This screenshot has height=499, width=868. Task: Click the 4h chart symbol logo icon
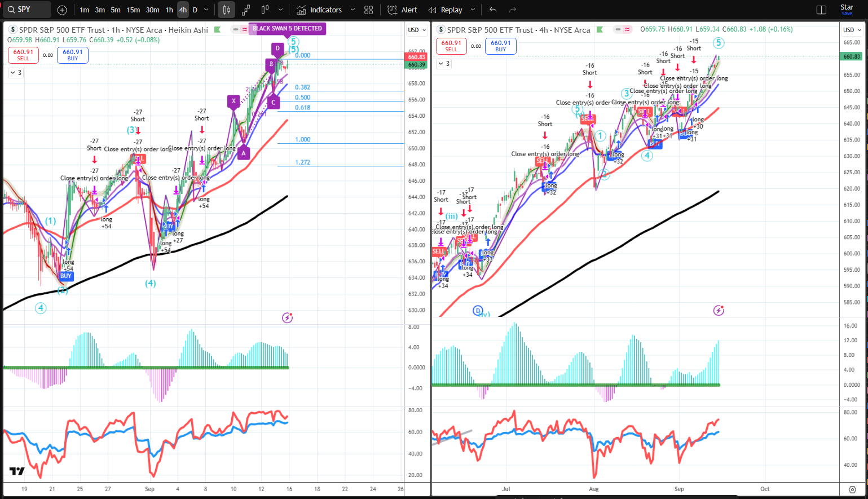pyautogui.click(x=441, y=30)
